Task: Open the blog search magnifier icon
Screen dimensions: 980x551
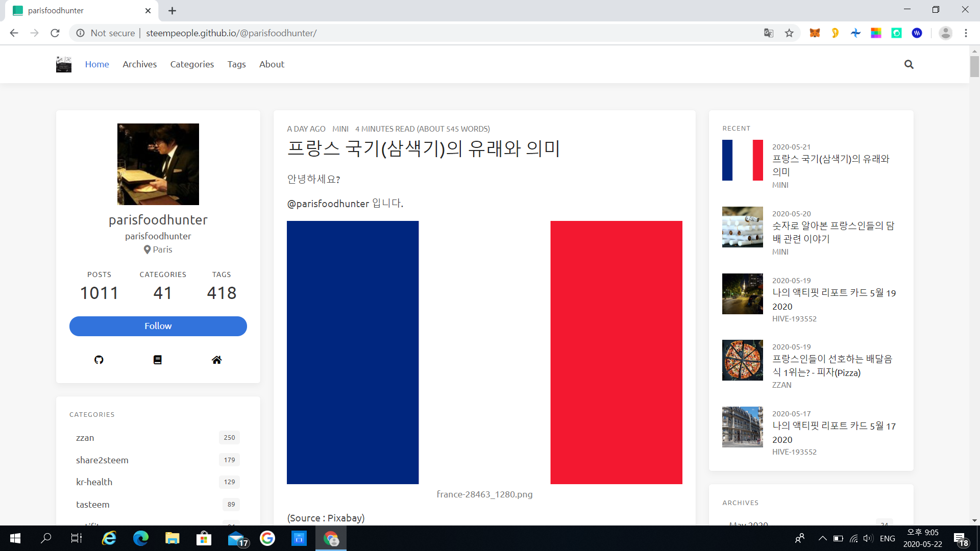Action: pyautogui.click(x=909, y=64)
